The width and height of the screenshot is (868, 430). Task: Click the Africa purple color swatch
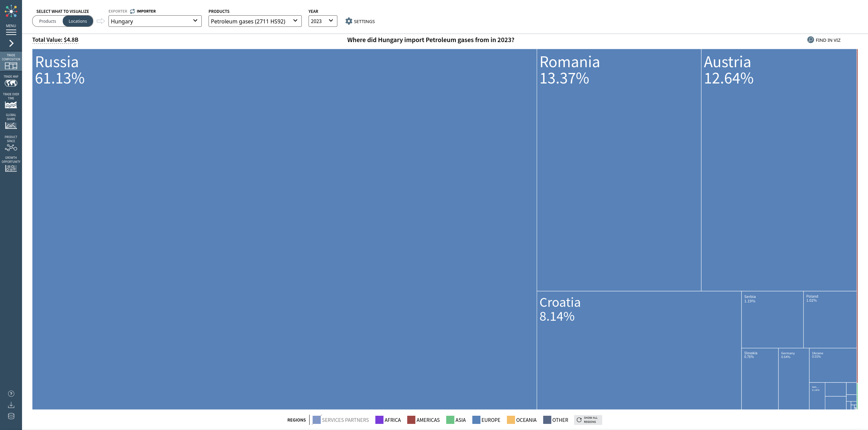(379, 420)
